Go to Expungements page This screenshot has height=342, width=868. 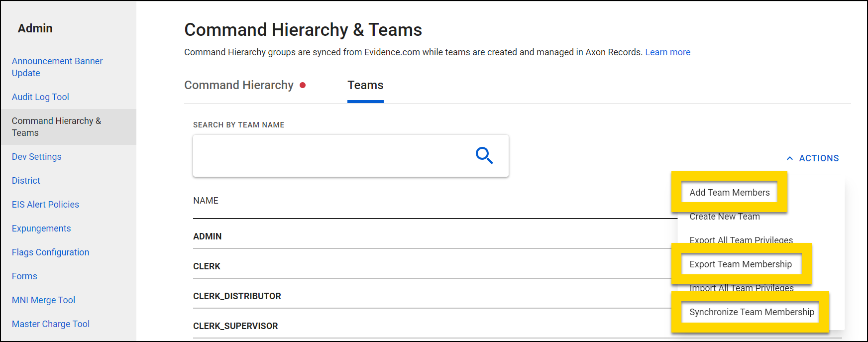(x=41, y=228)
